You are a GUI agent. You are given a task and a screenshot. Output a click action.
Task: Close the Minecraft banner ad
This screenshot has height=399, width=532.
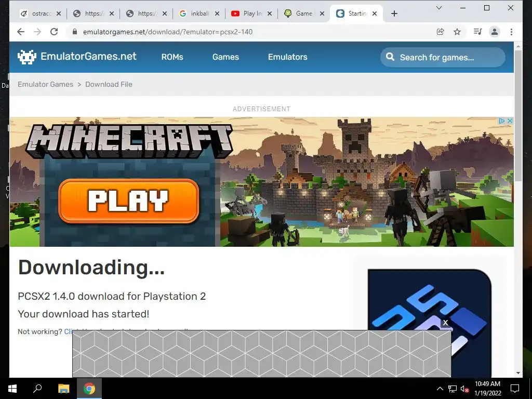[510, 121]
